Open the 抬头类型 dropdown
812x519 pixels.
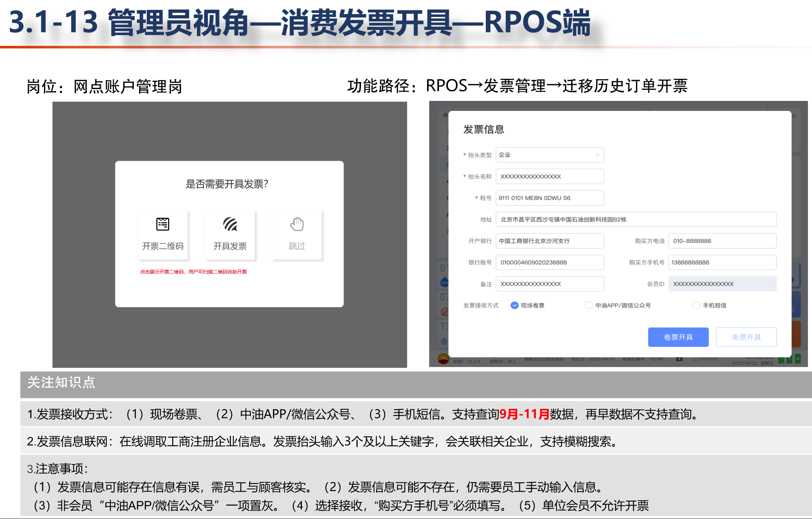coord(549,155)
